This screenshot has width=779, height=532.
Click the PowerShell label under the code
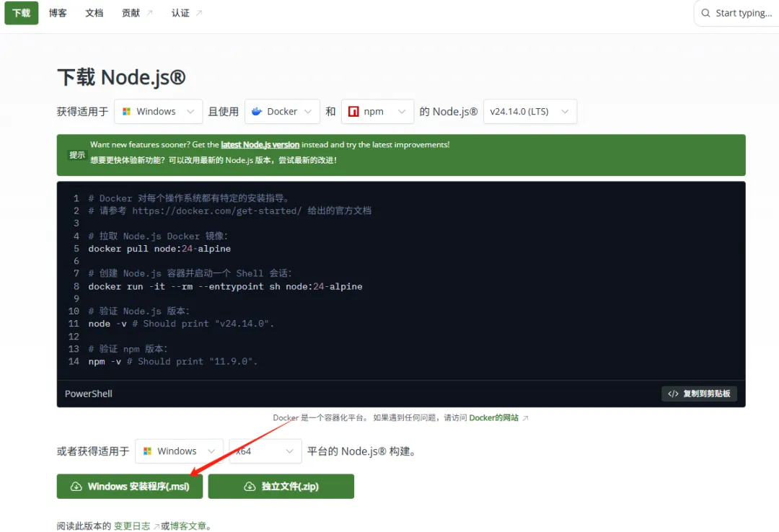click(x=89, y=394)
